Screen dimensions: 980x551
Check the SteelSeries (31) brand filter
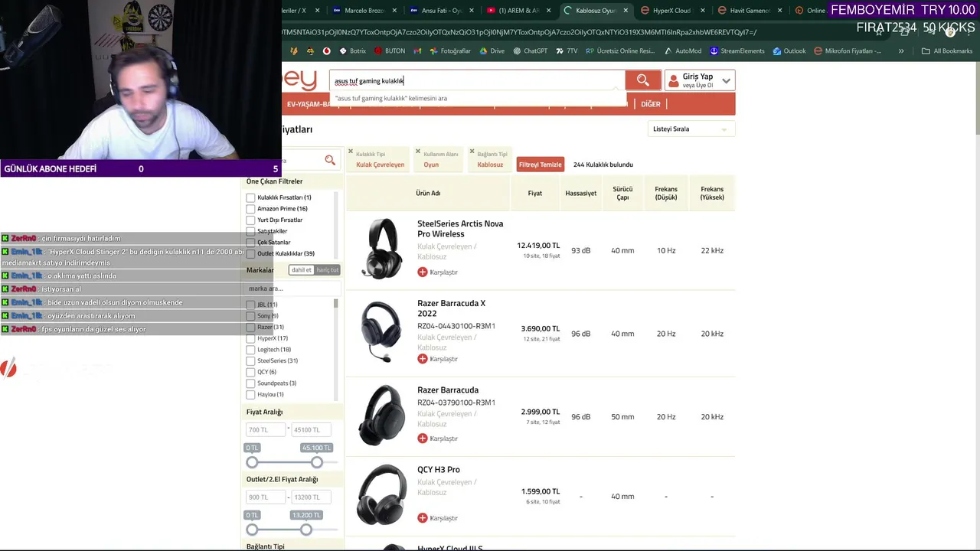(x=250, y=361)
